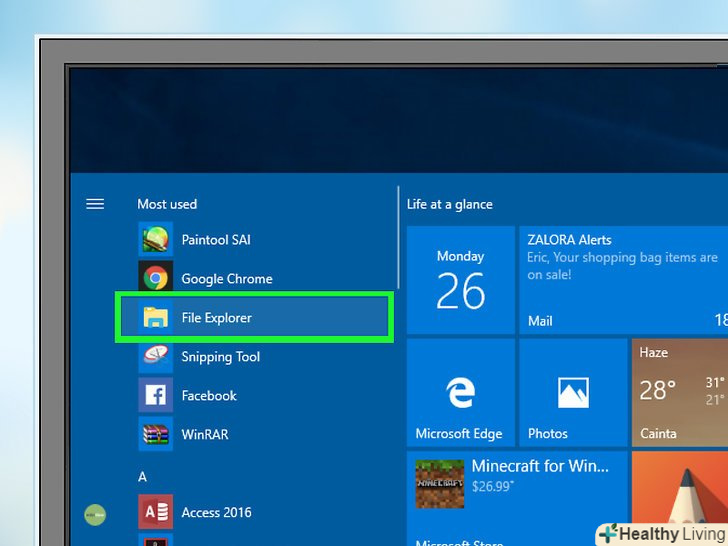This screenshot has width=728, height=546.
Task: Click the Google Chrome icon
Action: tap(156, 278)
